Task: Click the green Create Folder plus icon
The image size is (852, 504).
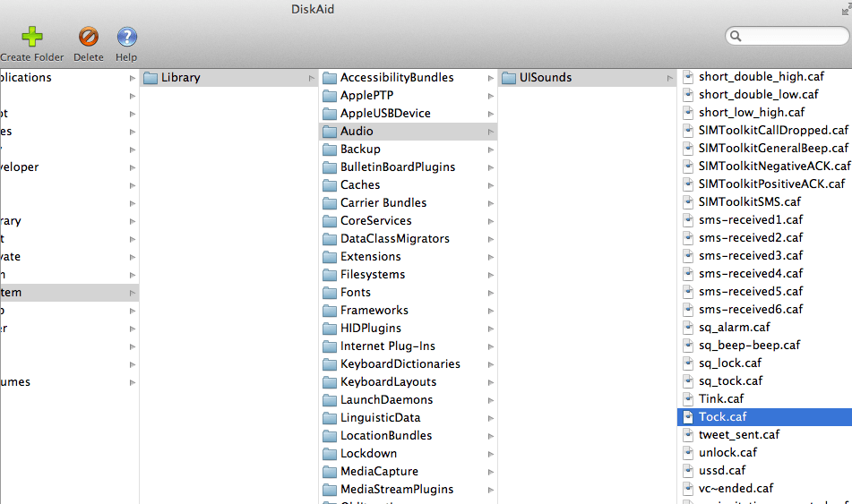Action: pos(32,37)
